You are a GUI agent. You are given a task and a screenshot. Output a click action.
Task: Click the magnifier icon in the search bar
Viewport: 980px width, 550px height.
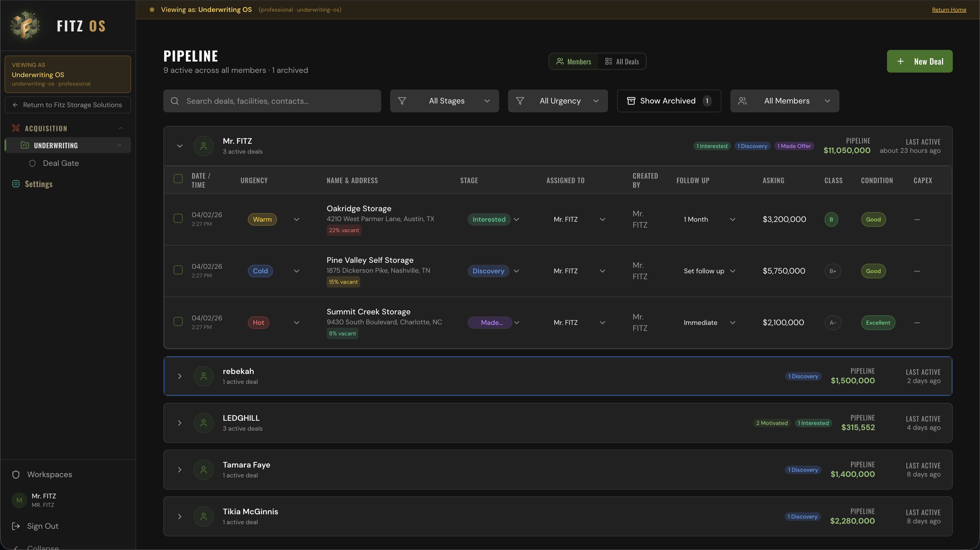click(175, 100)
